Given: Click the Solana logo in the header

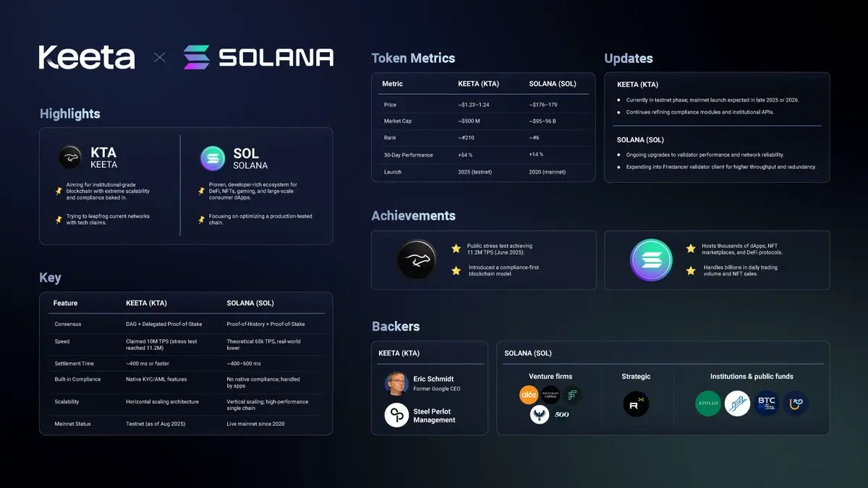Looking at the screenshot, I should 258,57.
